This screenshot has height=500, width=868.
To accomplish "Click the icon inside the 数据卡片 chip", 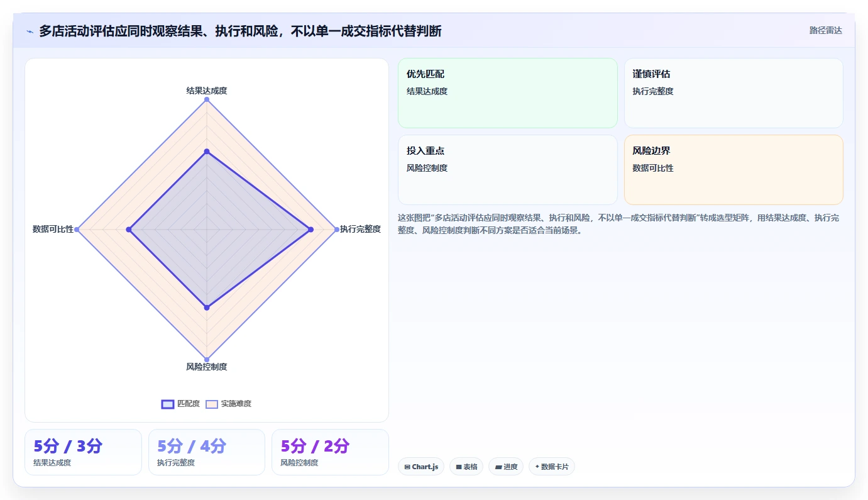I will tap(537, 467).
